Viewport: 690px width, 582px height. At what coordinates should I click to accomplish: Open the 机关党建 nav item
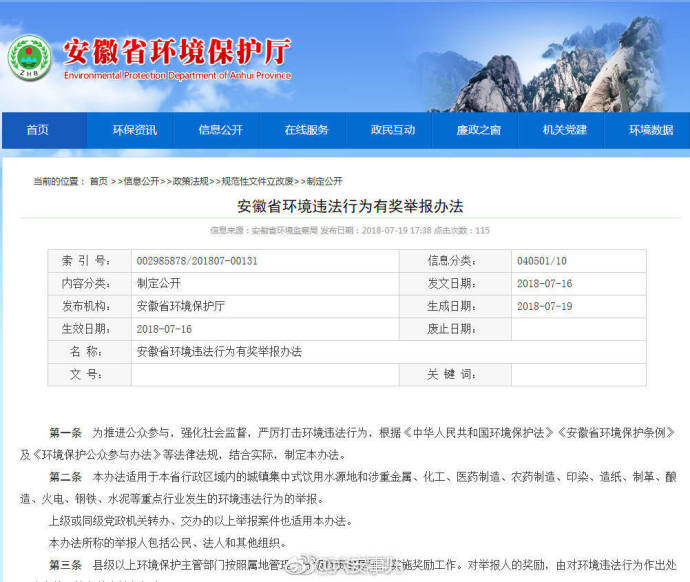tap(565, 130)
